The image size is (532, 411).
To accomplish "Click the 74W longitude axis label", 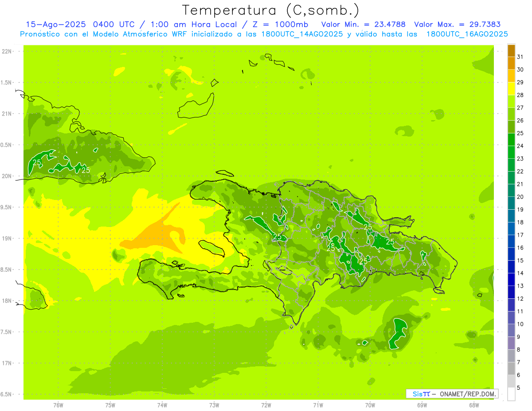I will pyautogui.click(x=162, y=405).
